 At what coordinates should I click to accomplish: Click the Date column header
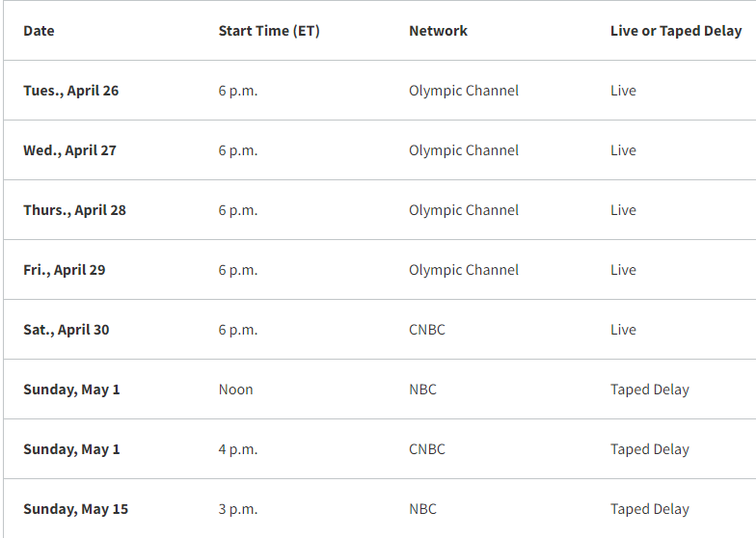(39, 31)
